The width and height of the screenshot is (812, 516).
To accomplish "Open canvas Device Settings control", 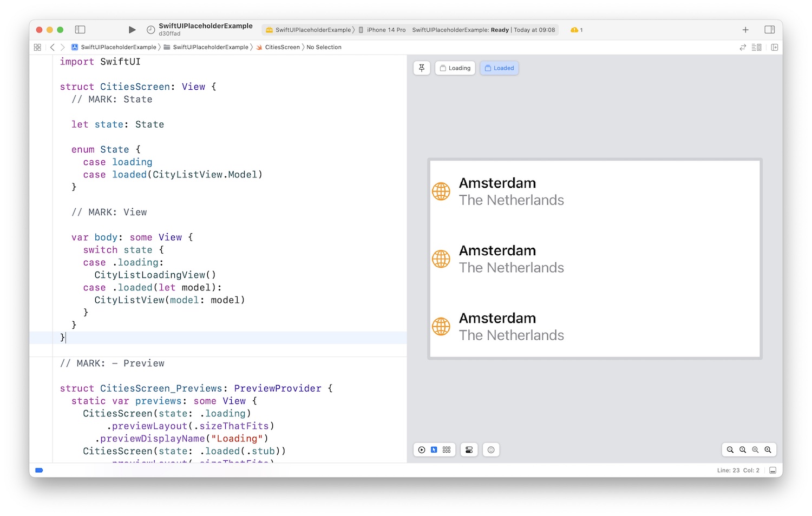I will tap(469, 450).
